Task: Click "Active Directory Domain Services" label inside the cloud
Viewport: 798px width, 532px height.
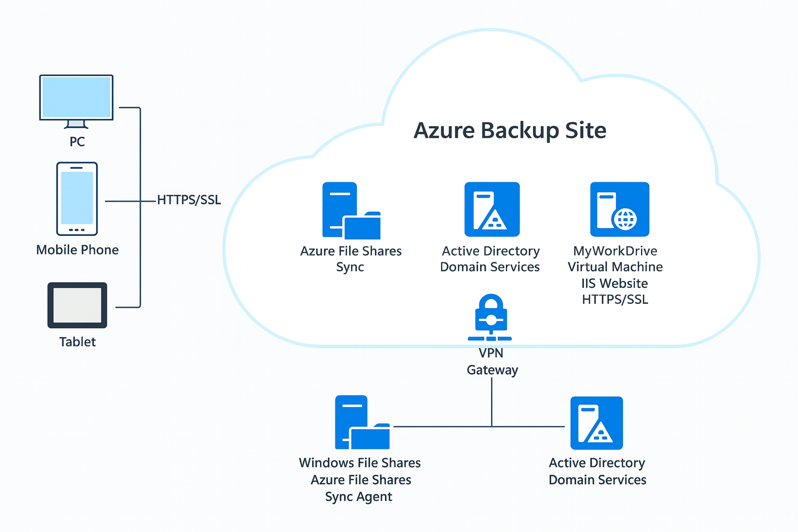Action: pyautogui.click(x=490, y=259)
